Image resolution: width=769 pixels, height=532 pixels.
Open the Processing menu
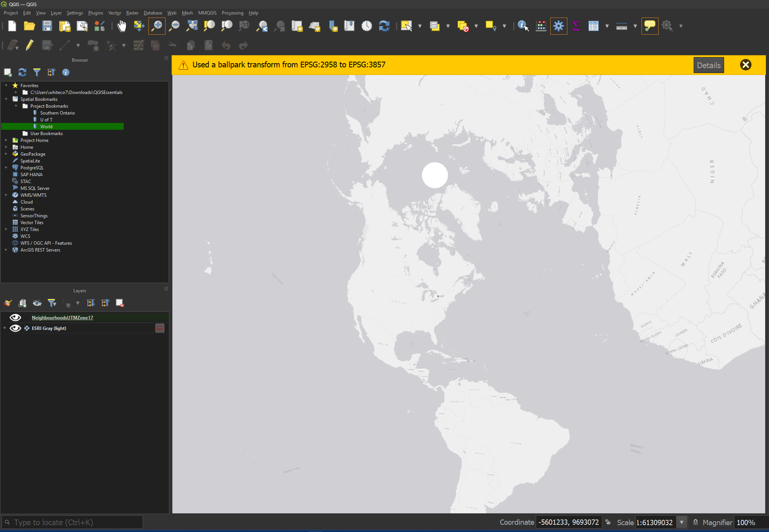232,13
